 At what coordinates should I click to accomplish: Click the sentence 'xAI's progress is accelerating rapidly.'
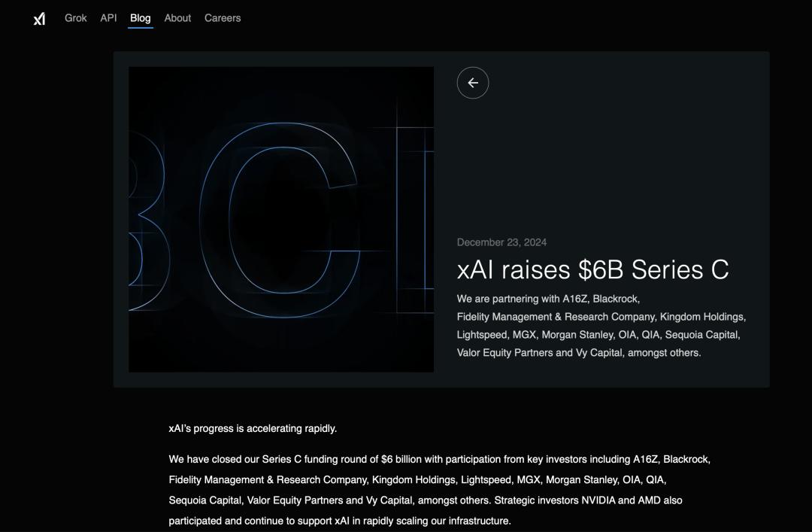tap(253, 428)
